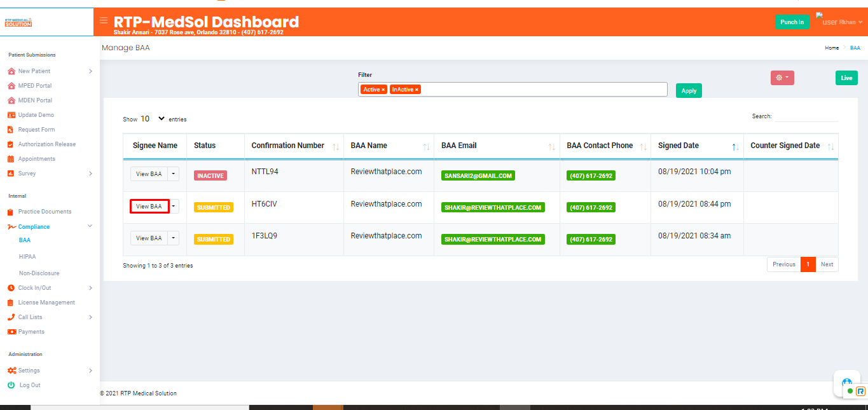Click the SUBMITTED badge for HT6CIV

coord(214,207)
